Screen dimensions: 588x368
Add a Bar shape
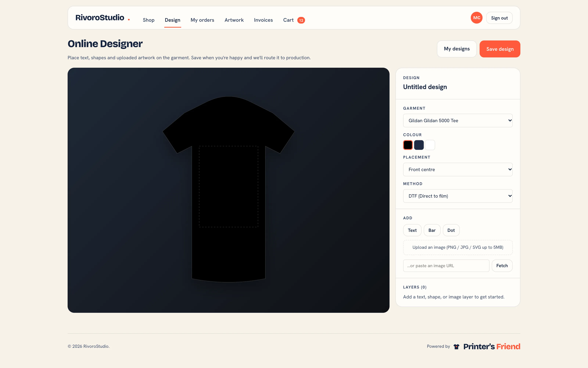(x=432, y=230)
